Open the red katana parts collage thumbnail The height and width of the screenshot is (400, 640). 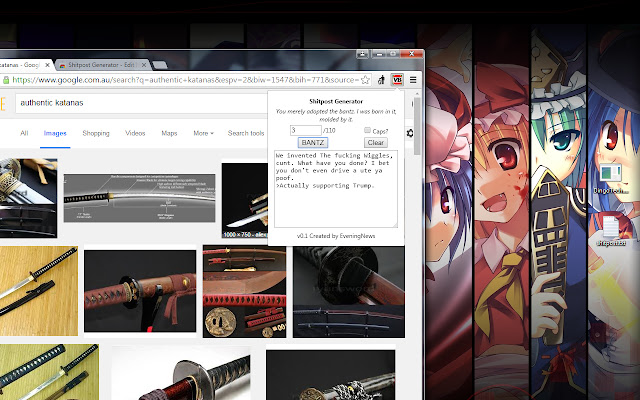(x=244, y=291)
